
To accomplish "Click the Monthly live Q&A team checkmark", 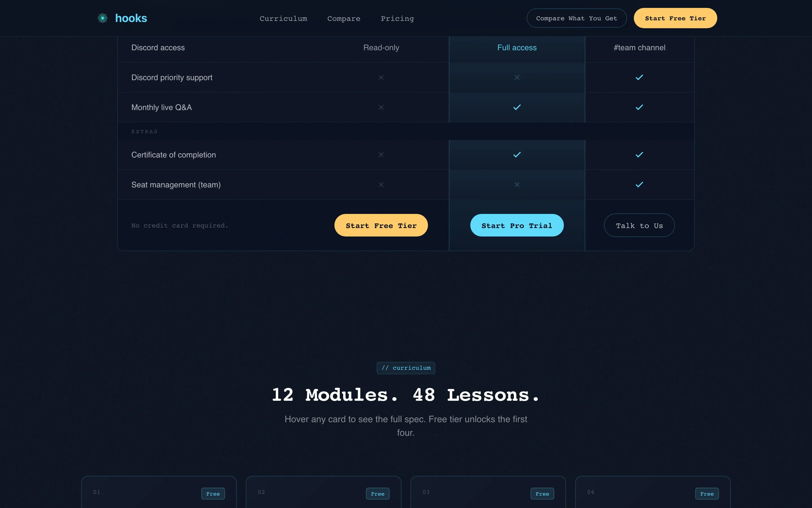I will (x=639, y=107).
